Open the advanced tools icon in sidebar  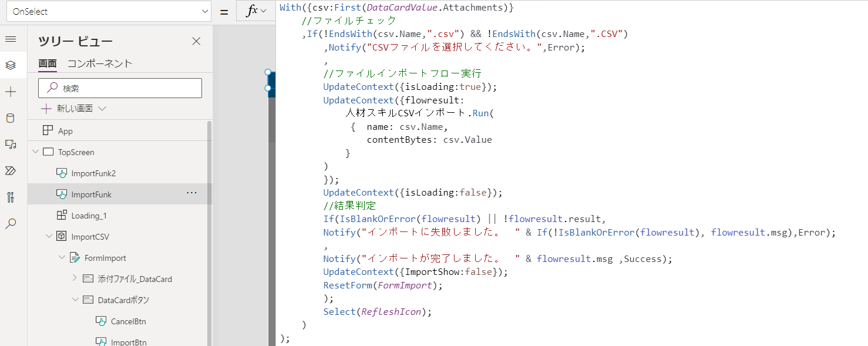point(11,197)
